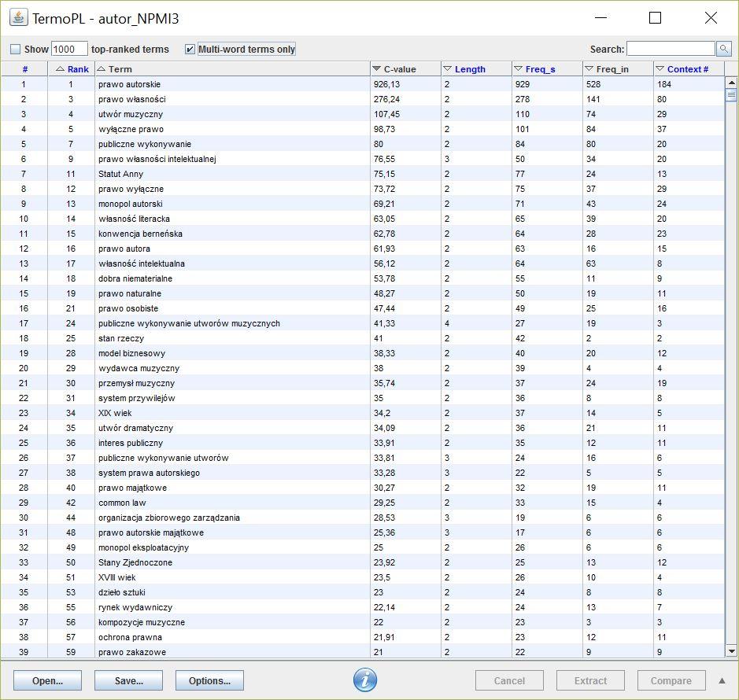
Task: Click the # column header
Action: 24,68
